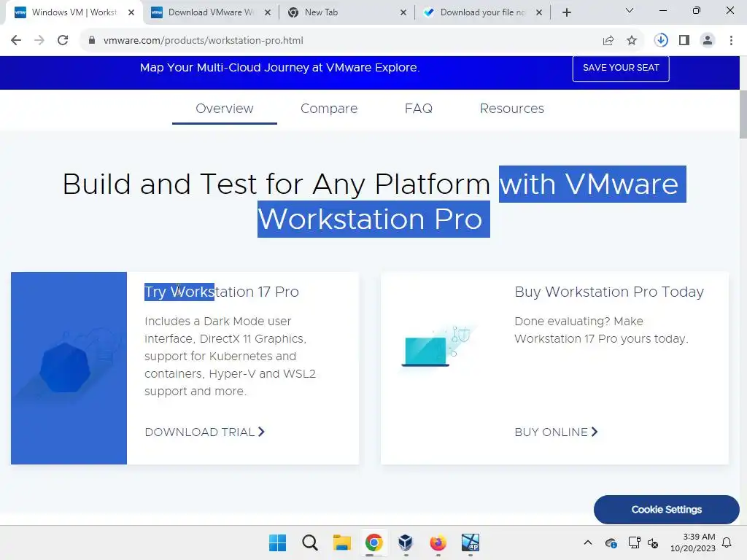Click the cloud sync tray icon
747x560 pixels.
click(x=611, y=542)
